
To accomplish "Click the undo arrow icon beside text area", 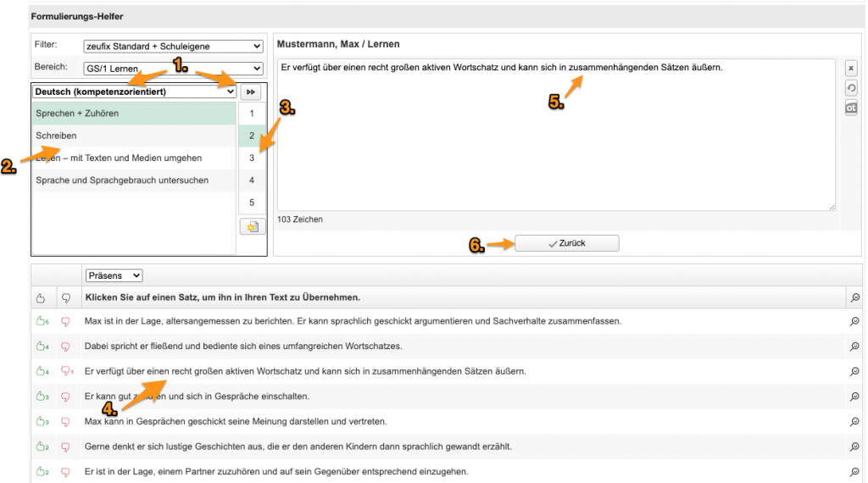I will (x=851, y=88).
